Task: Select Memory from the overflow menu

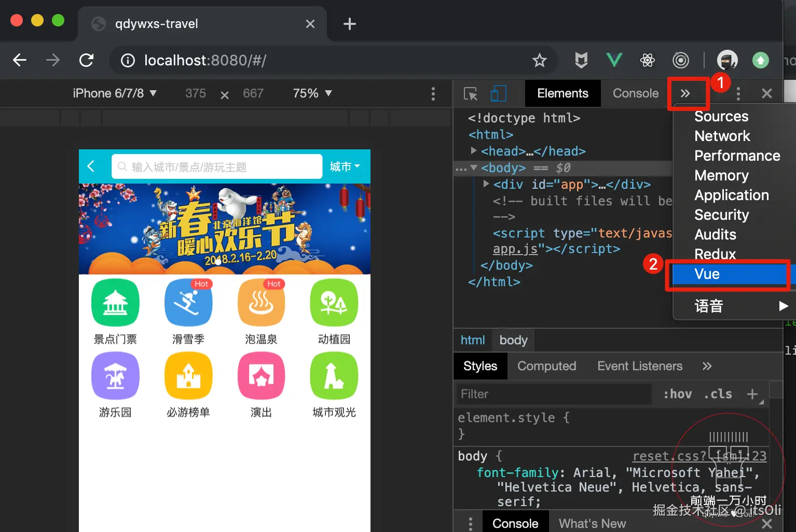Action: (721, 175)
